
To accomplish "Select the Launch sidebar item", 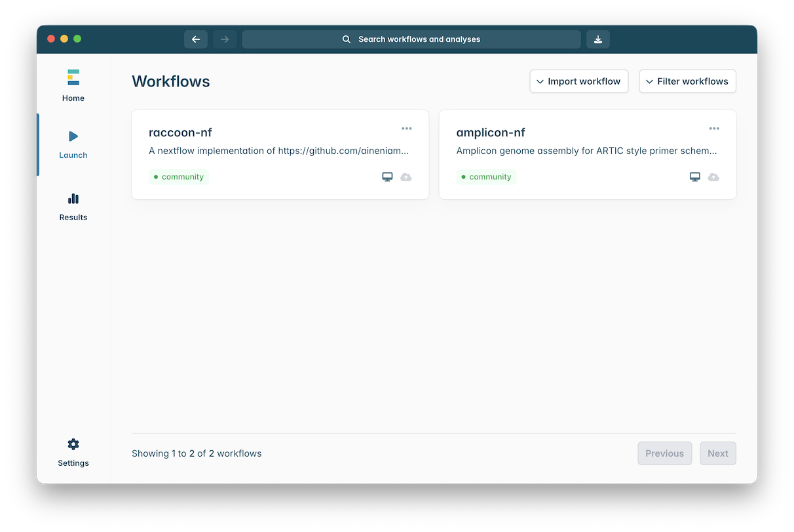I will (73, 144).
